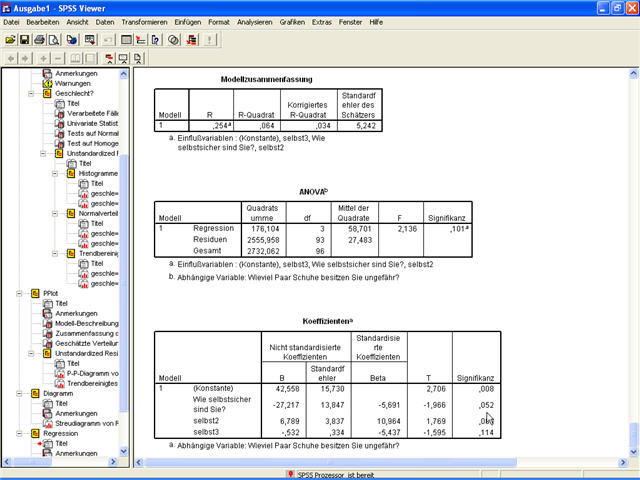
Task: Click the Print icon in toolbar
Action: pos(40,40)
